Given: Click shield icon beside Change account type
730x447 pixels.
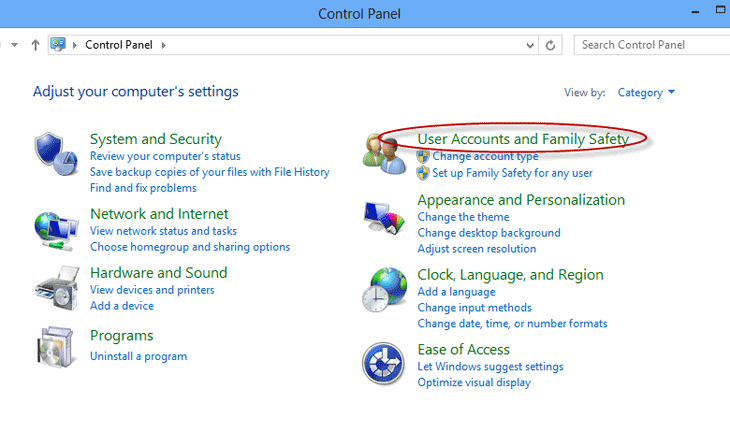Looking at the screenshot, I should pos(423,156).
